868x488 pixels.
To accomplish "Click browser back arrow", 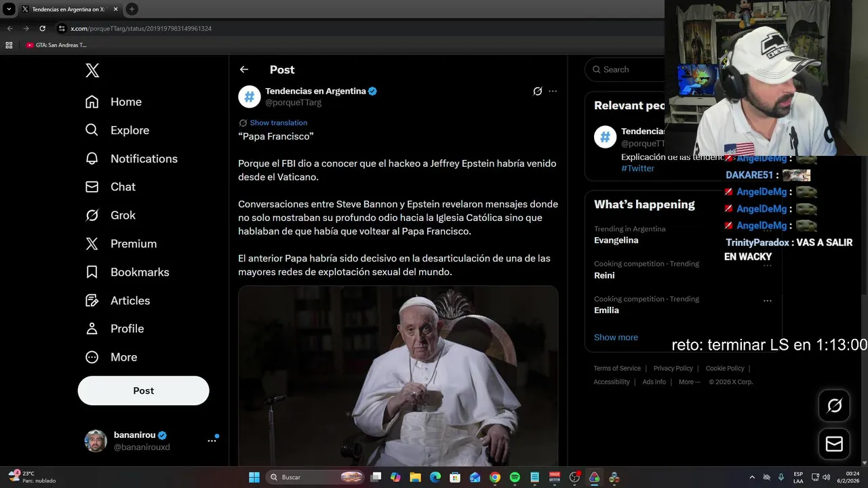I will pos(9,28).
